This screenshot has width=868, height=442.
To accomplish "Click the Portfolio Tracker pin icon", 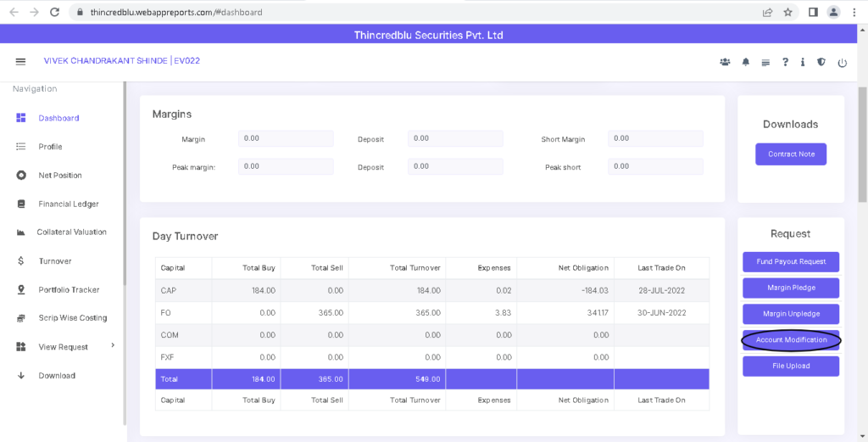I will pos(21,289).
